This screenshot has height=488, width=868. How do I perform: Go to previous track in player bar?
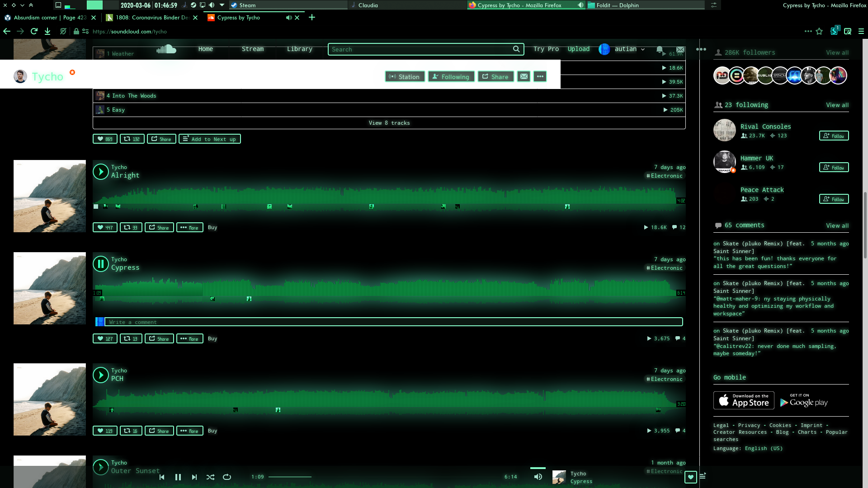(x=162, y=477)
